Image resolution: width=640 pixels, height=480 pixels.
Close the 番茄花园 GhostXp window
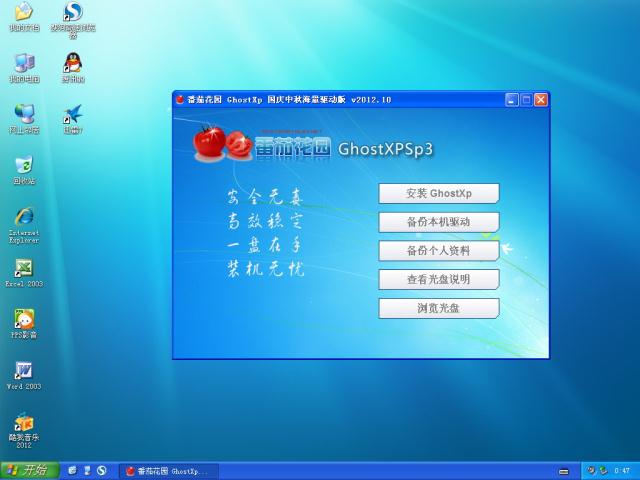pyautogui.click(x=541, y=100)
